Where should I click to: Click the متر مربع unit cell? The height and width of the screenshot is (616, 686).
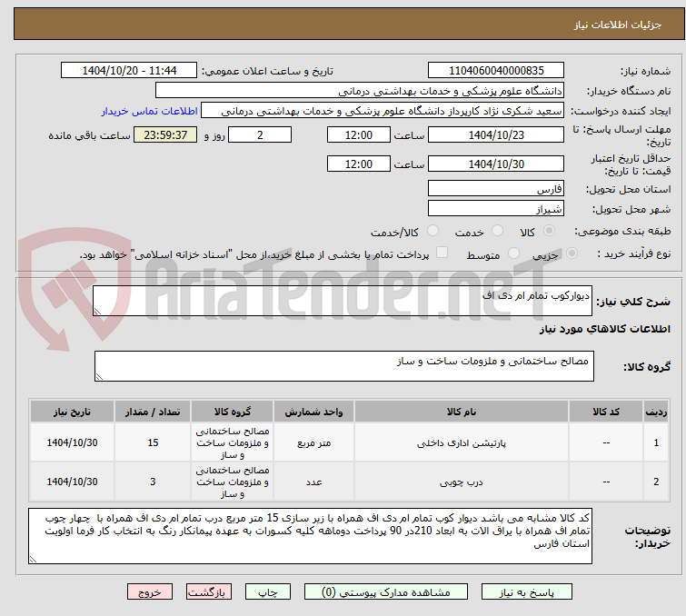click(x=313, y=442)
